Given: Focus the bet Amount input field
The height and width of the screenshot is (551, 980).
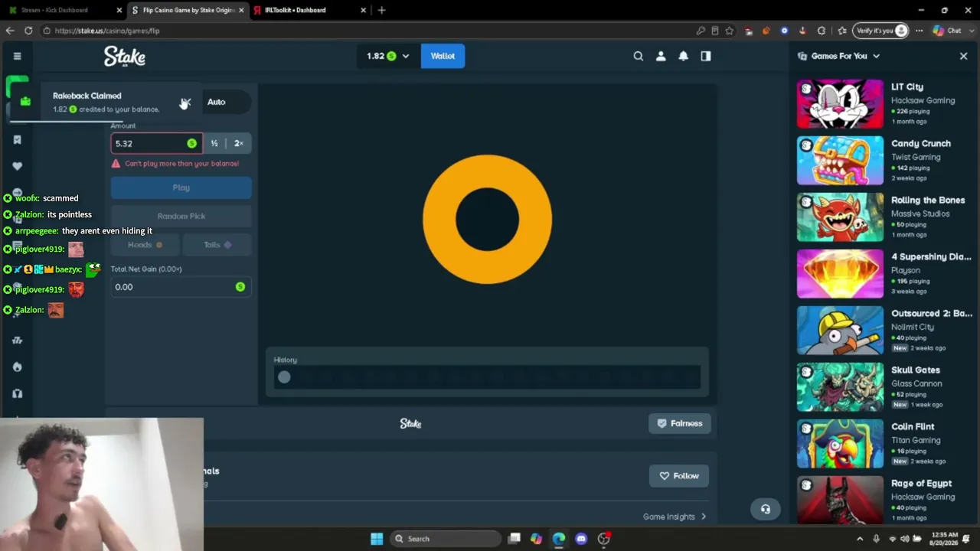Looking at the screenshot, I should tap(156, 143).
